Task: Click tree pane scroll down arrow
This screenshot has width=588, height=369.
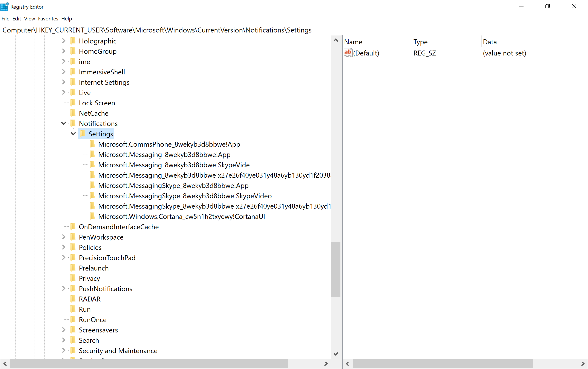Action: point(335,354)
